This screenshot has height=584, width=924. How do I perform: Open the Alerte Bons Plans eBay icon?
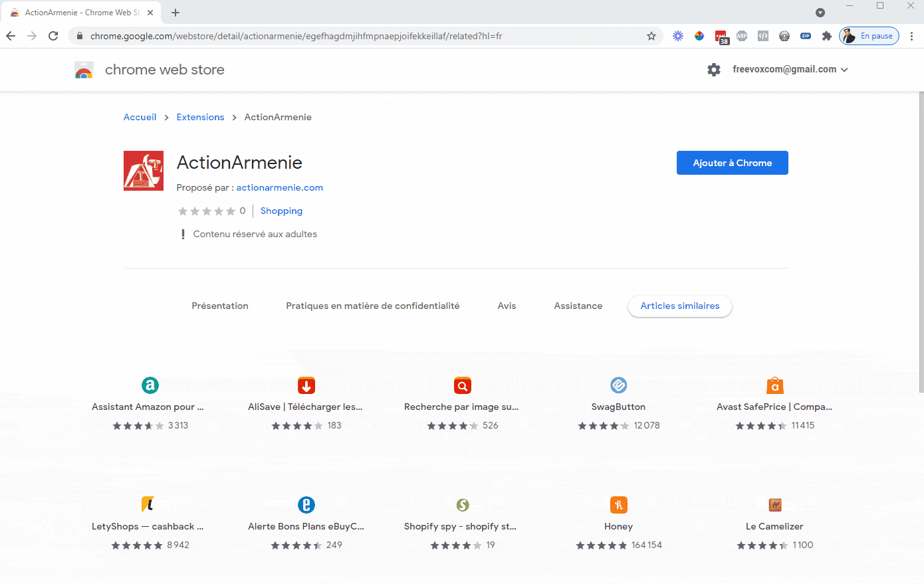pos(306,505)
